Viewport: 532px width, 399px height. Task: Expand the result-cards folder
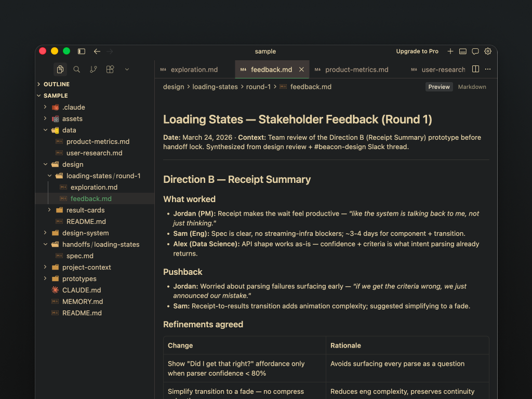tap(95, 210)
